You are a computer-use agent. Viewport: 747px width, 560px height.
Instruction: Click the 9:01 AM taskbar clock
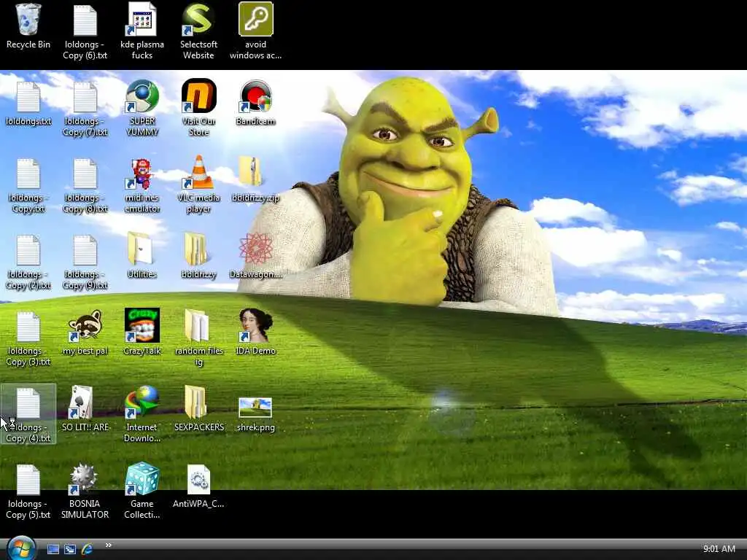pos(719,549)
